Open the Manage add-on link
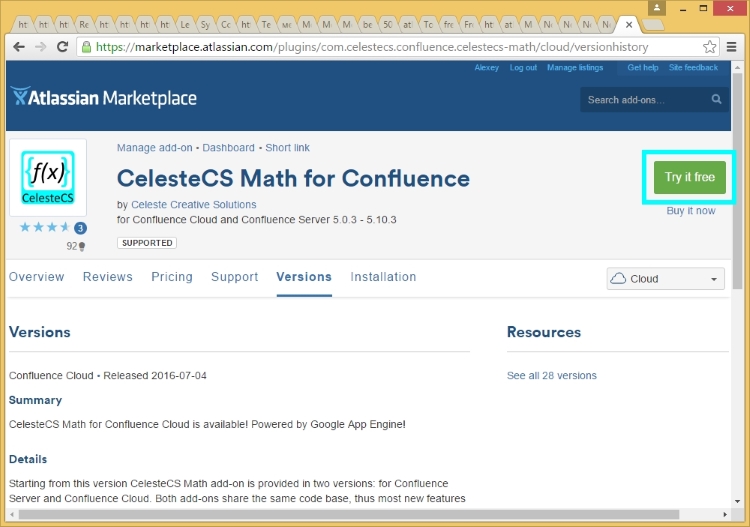Viewport: 750px width, 527px height. [154, 148]
